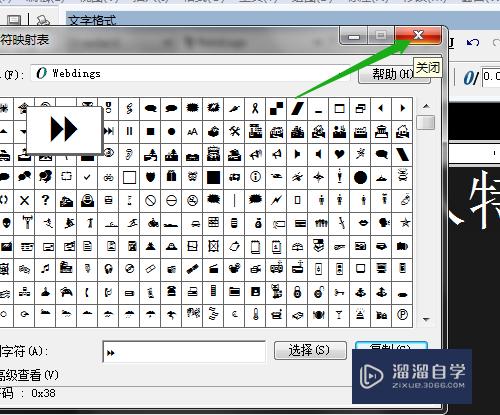Choose the ear glyph
This screenshot has height=415, width=500.
click(129, 154)
